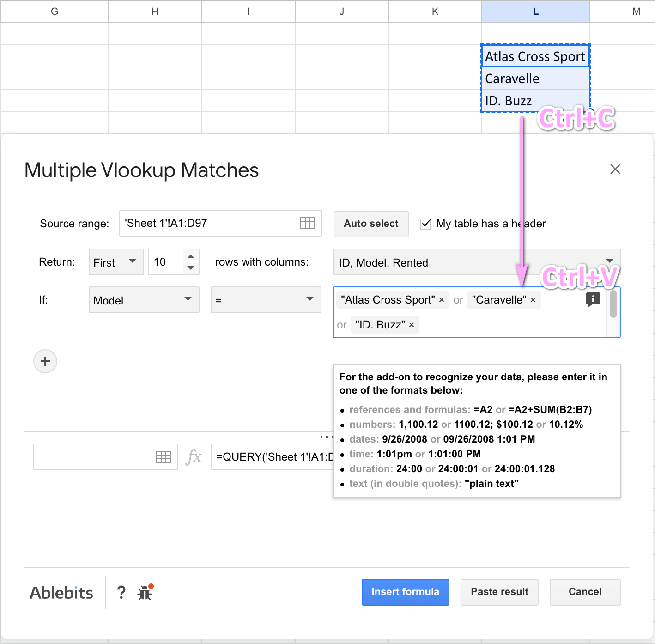Screen dimensions: 655x644
Task: Open the First return mode dropdown
Action: pyautogui.click(x=116, y=262)
